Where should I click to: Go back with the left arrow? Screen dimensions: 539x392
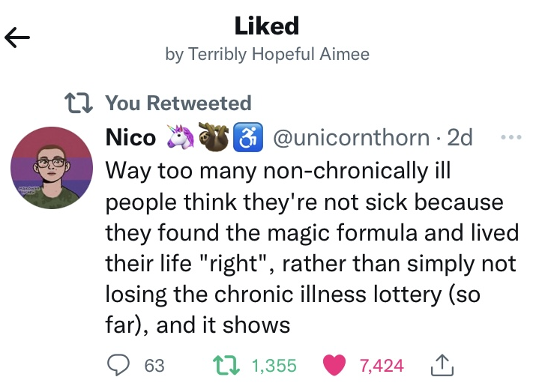coord(17,37)
